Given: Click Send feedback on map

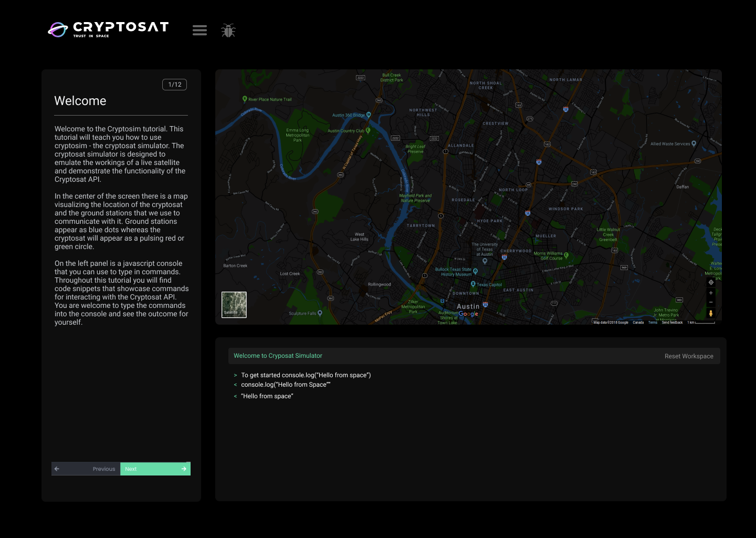Looking at the screenshot, I should [672, 323].
